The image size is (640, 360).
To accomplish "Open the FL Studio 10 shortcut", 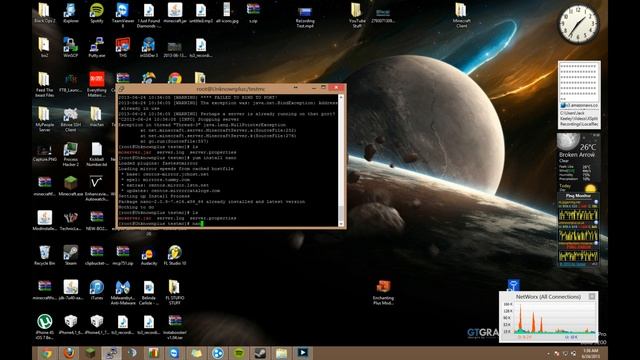I will (x=175, y=256).
